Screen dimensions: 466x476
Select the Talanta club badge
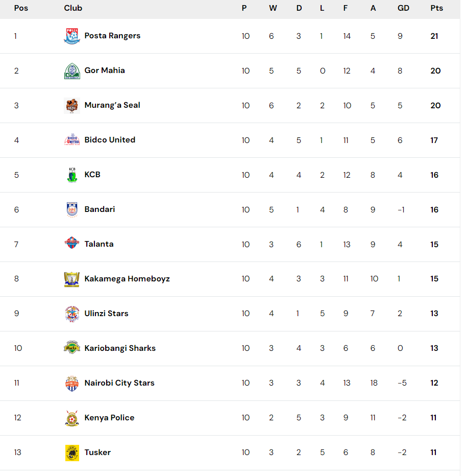pyautogui.click(x=72, y=243)
